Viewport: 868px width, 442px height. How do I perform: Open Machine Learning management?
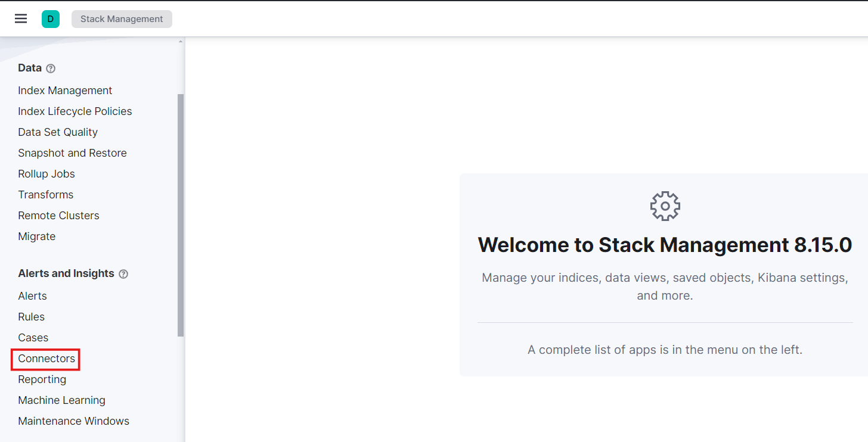(61, 400)
